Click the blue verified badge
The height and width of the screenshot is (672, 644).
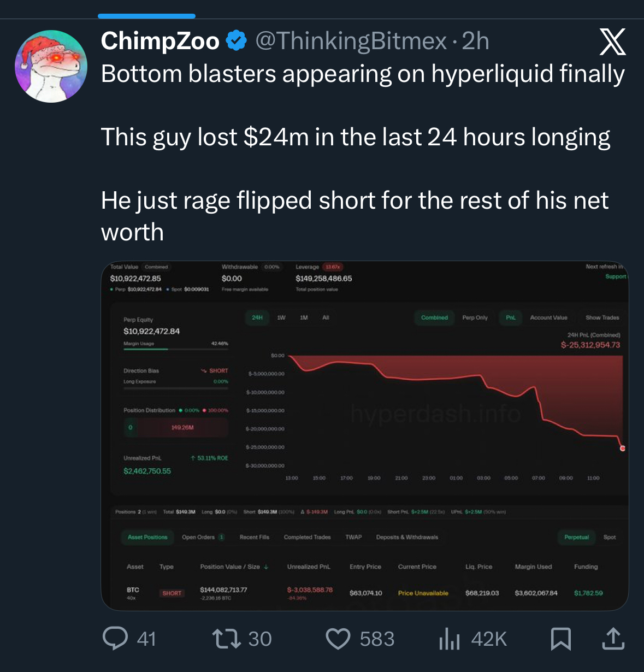click(x=237, y=41)
